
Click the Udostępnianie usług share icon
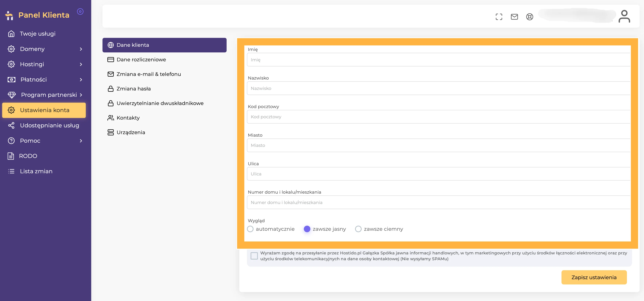point(11,125)
